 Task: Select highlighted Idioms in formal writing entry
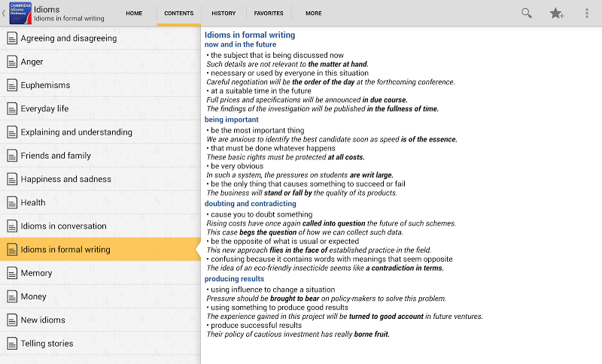point(100,250)
